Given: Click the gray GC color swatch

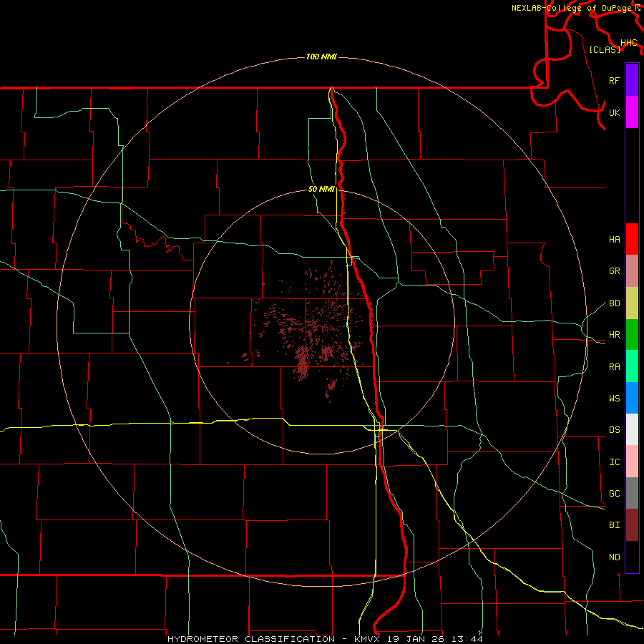Looking at the screenshot, I should (632, 493).
